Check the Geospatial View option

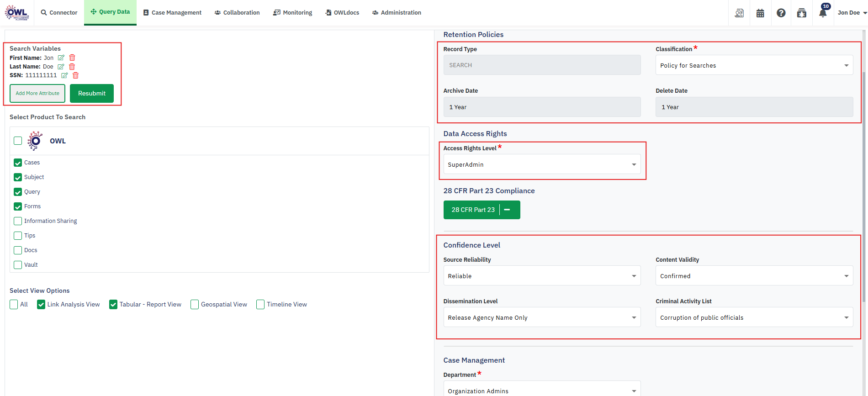click(195, 305)
